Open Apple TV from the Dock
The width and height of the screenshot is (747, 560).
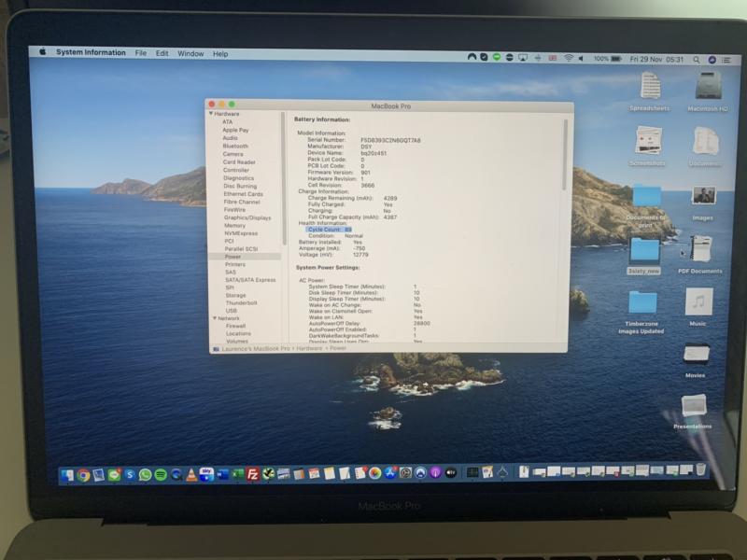451,473
